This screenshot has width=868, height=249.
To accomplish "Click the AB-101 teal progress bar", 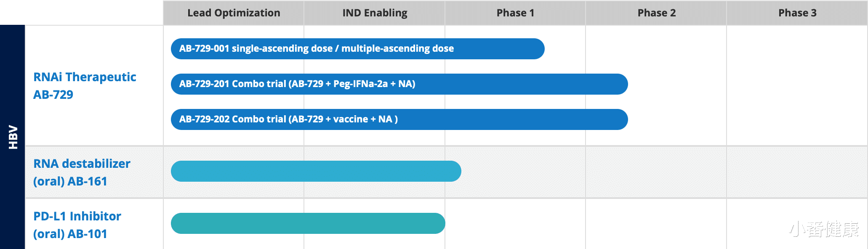I will pyautogui.click(x=308, y=223).
